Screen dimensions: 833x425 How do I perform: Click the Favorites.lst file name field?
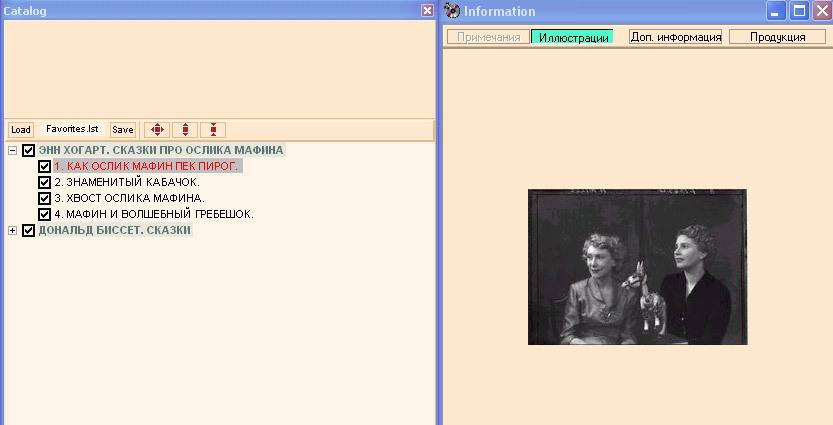point(72,129)
